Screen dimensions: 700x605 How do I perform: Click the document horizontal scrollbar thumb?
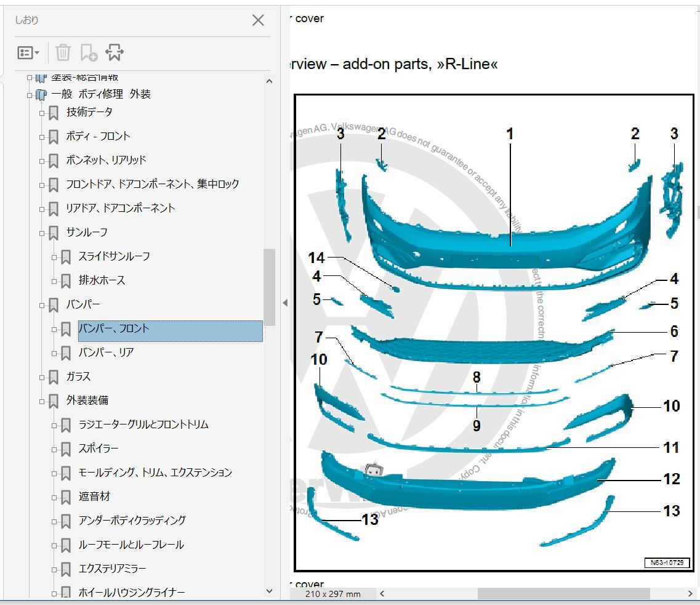click(563, 593)
